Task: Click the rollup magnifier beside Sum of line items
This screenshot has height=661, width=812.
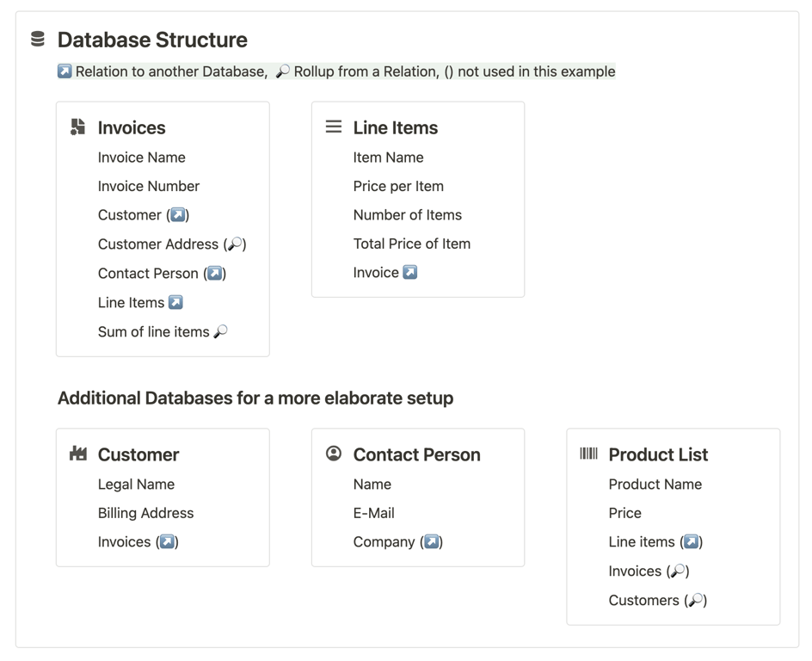Action: click(221, 331)
